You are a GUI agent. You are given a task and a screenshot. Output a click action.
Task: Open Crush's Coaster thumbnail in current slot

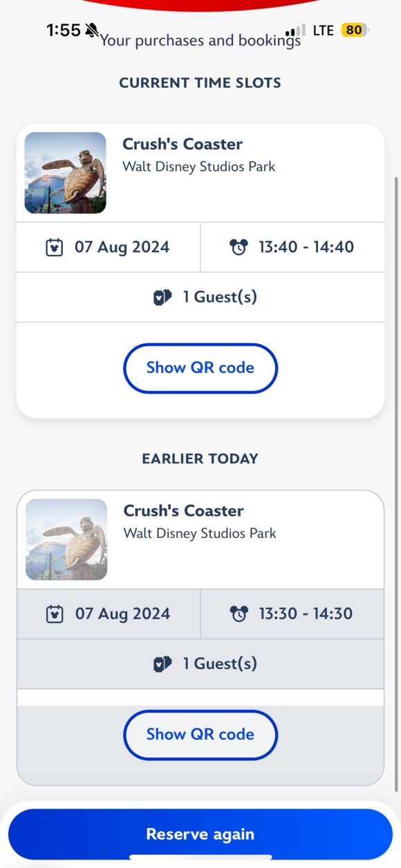tap(65, 173)
